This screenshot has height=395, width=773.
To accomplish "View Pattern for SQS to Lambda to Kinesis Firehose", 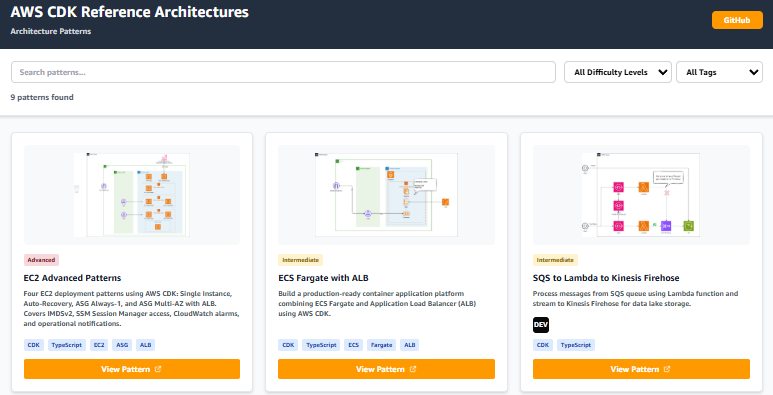I will (x=641, y=369).
